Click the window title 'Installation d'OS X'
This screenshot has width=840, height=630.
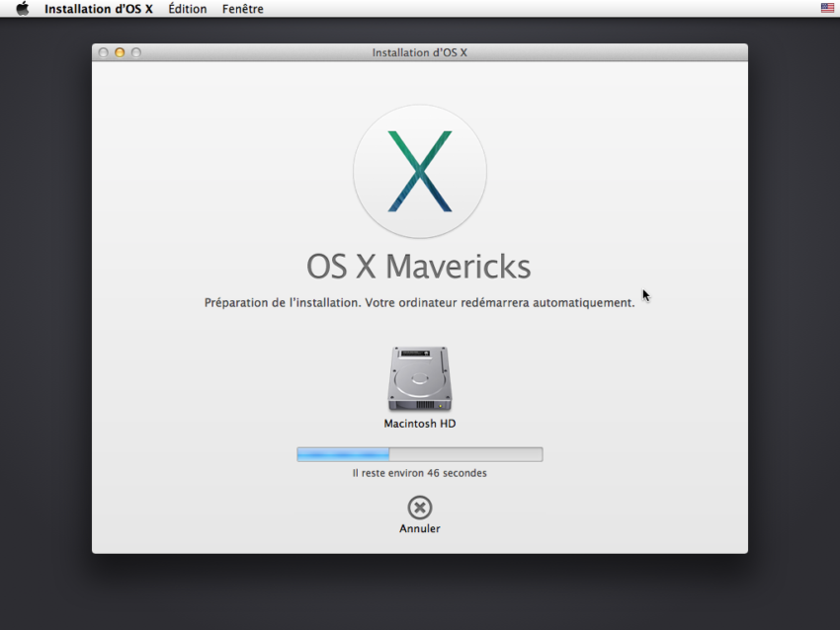[x=419, y=53]
